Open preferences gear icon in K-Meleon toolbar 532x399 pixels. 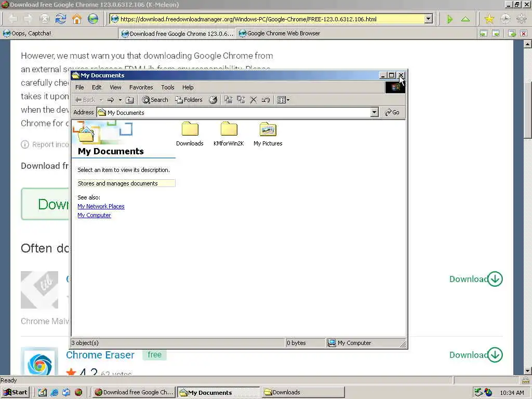[x=522, y=19]
